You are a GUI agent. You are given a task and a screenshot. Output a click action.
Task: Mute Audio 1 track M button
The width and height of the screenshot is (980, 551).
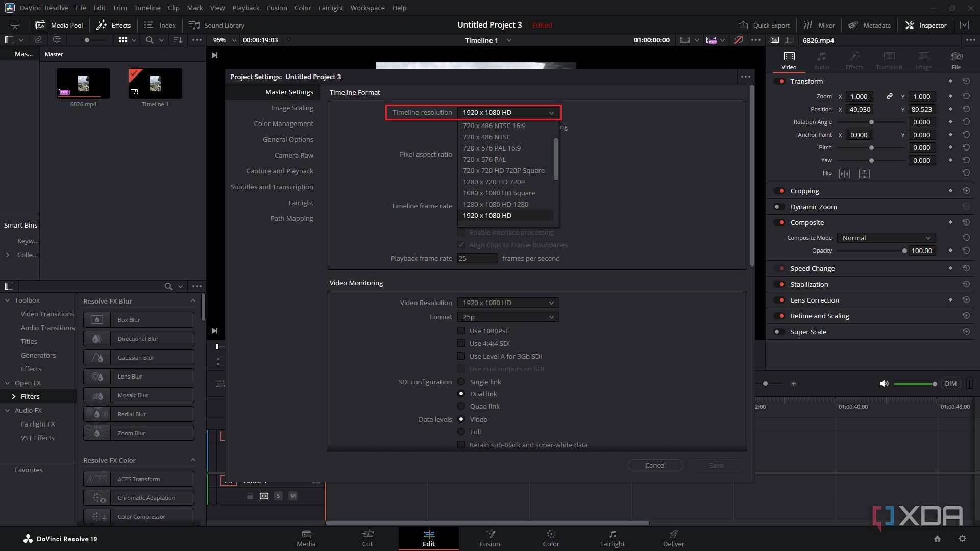pyautogui.click(x=293, y=496)
